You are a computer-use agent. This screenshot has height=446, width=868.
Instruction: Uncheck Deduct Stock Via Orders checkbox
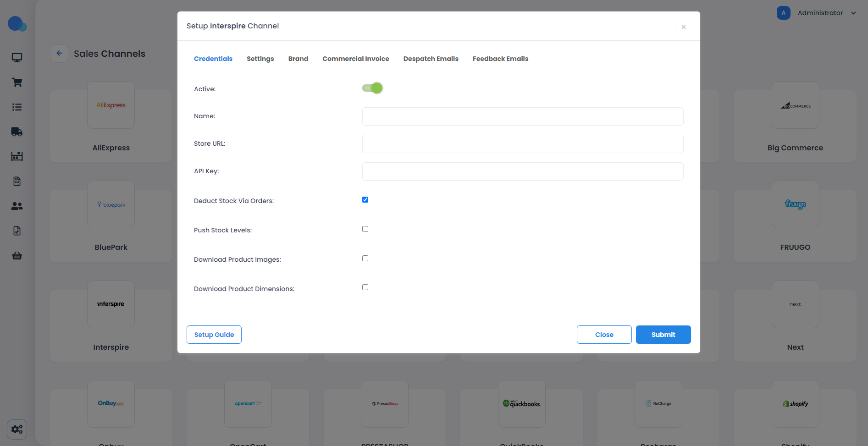[x=365, y=200]
